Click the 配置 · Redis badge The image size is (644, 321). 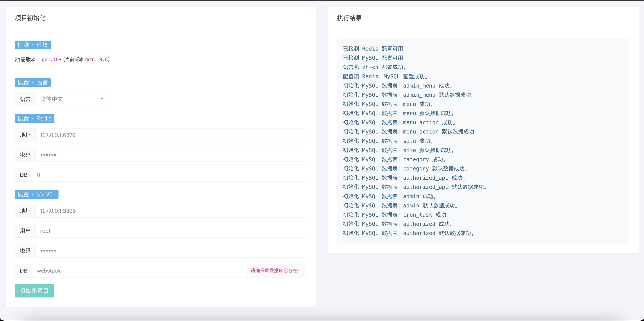point(35,118)
